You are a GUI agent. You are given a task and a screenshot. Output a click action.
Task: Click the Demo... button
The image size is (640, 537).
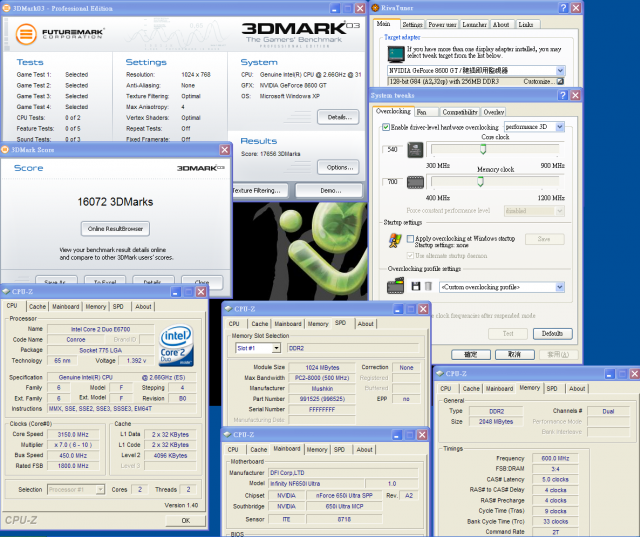pyautogui.click(x=329, y=191)
